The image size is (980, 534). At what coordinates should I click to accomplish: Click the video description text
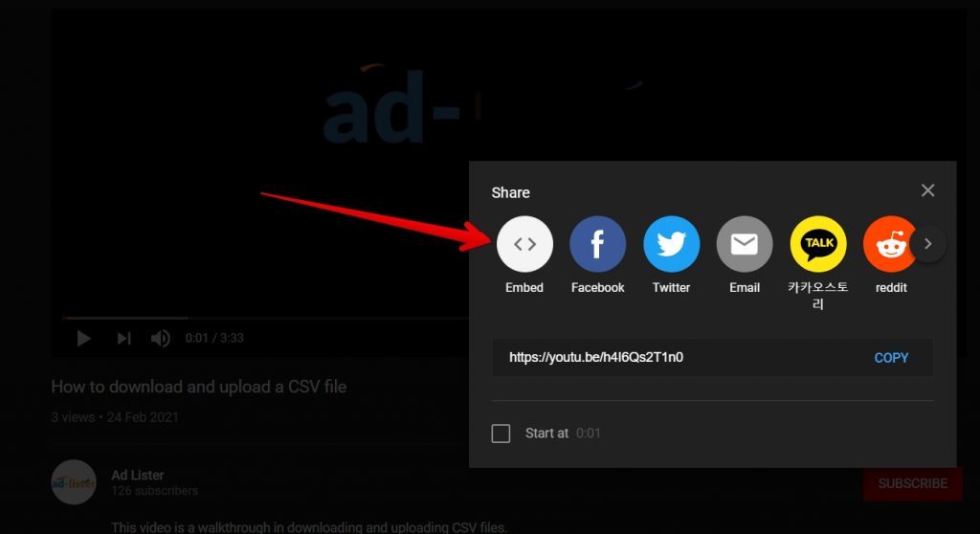(x=309, y=527)
